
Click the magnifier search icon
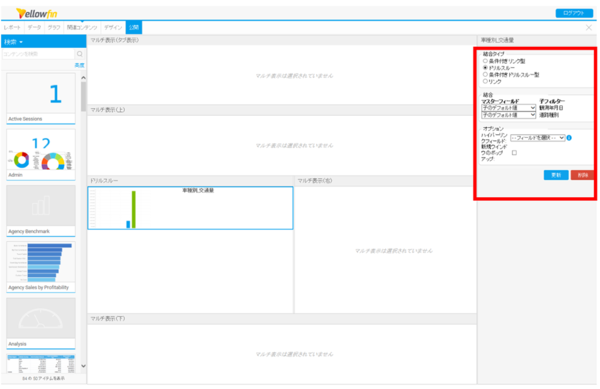80,54
